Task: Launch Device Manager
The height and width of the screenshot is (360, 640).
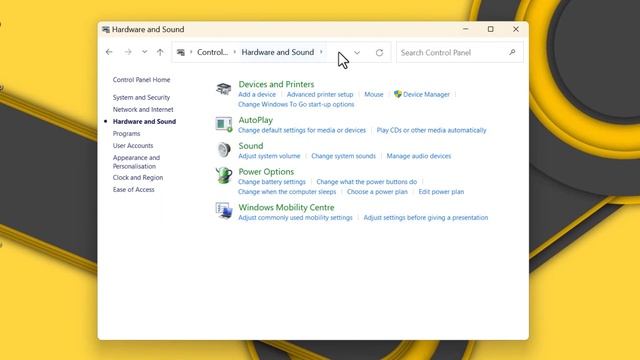Action: click(426, 94)
